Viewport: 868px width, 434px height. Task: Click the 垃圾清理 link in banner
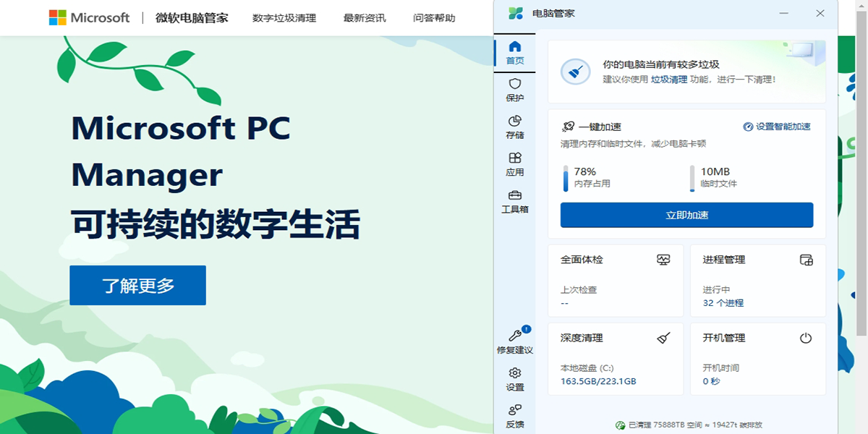669,80
